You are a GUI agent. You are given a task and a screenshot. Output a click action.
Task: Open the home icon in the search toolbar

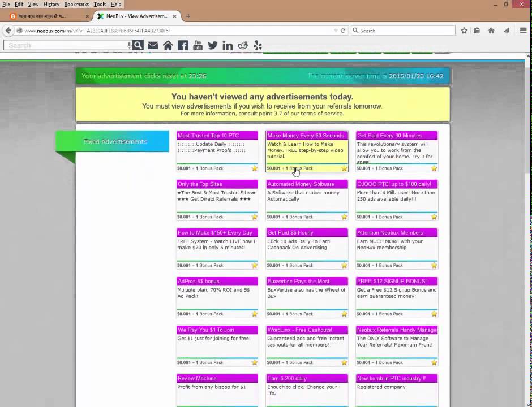168,45
